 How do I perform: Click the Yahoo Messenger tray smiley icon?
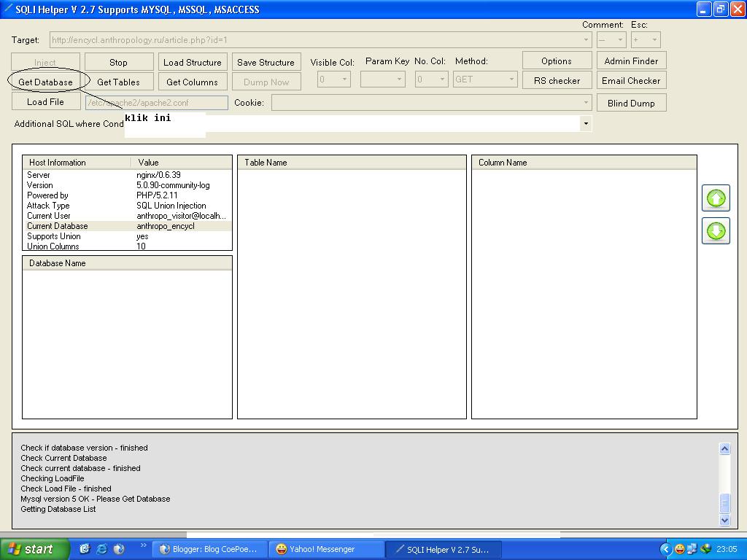click(x=680, y=549)
